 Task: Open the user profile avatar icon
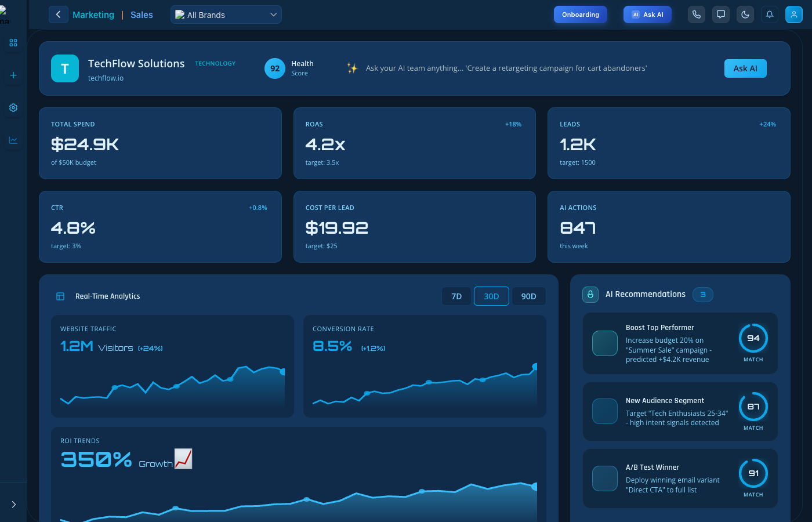pyautogui.click(x=794, y=14)
